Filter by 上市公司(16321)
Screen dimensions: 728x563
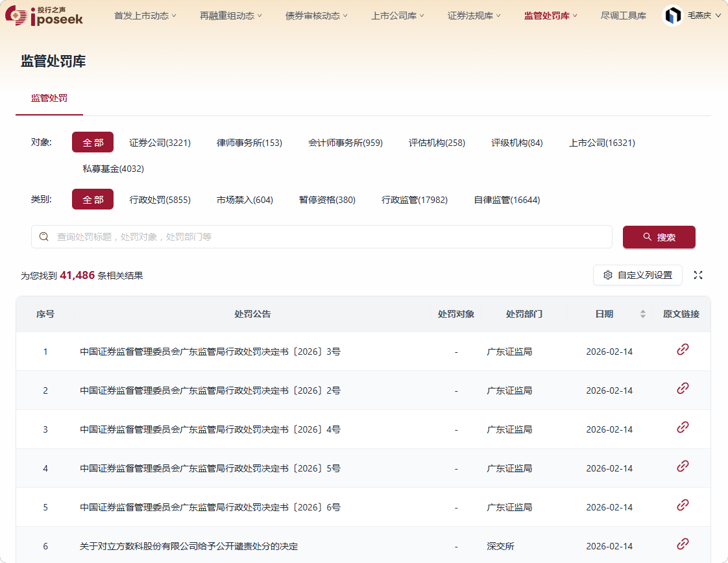[601, 143]
